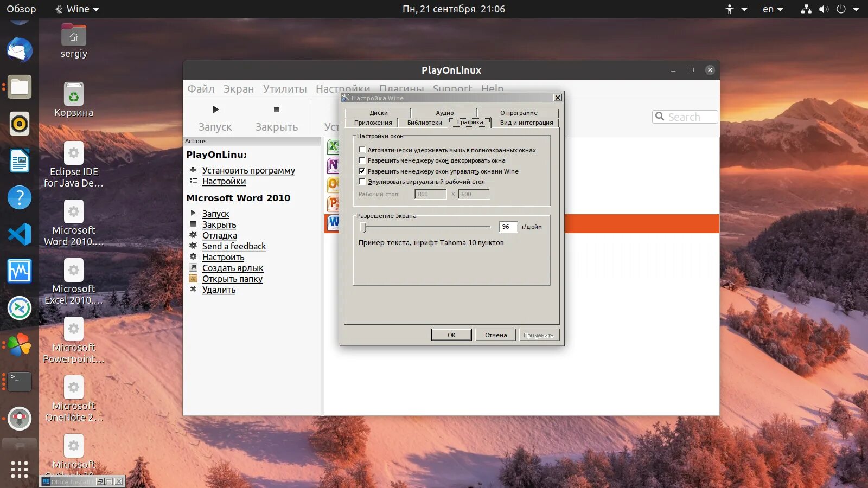Click the Удалить link in the sidebar
Image resolution: width=868 pixels, height=488 pixels.
pos(219,290)
